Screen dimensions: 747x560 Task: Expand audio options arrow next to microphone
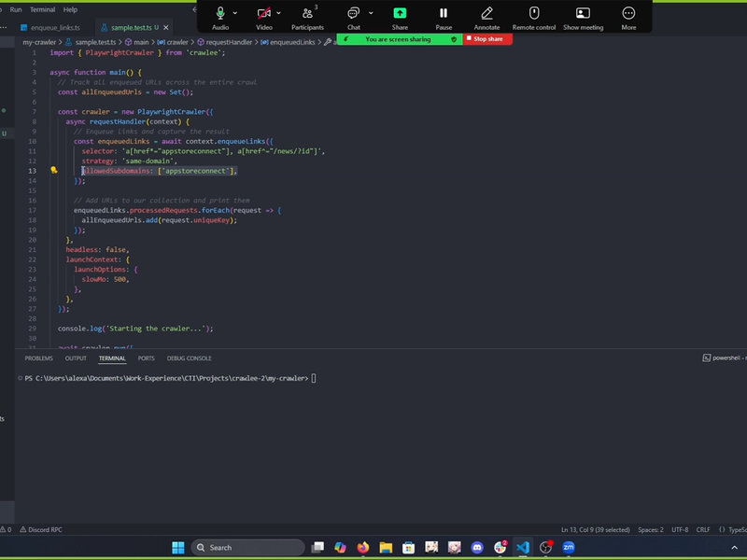coord(235,13)
